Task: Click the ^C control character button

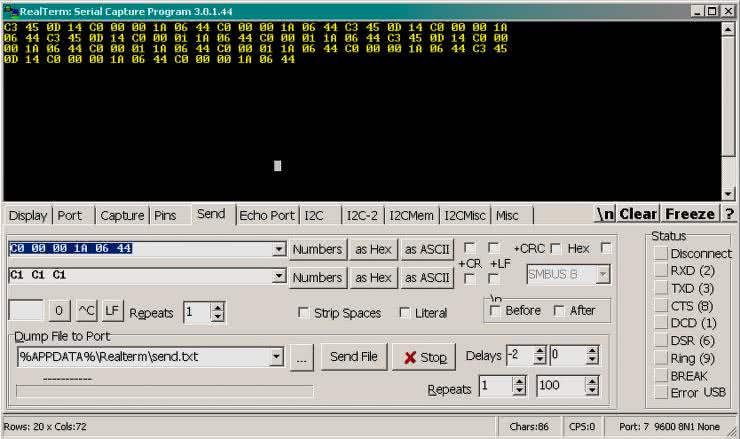Action: click(x=87, y=312)
